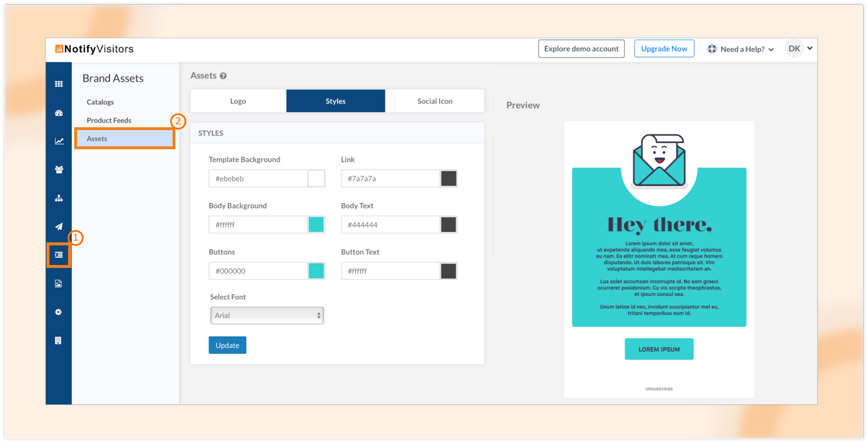
Task: Click the DK user avatar
Action: tap(794, 49)
